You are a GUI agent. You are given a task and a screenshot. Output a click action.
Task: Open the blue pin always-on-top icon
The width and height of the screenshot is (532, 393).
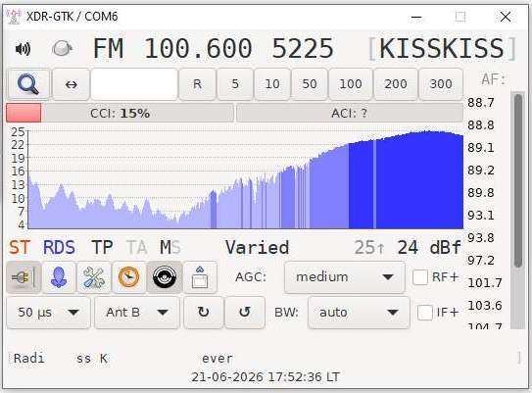point(59,277)
